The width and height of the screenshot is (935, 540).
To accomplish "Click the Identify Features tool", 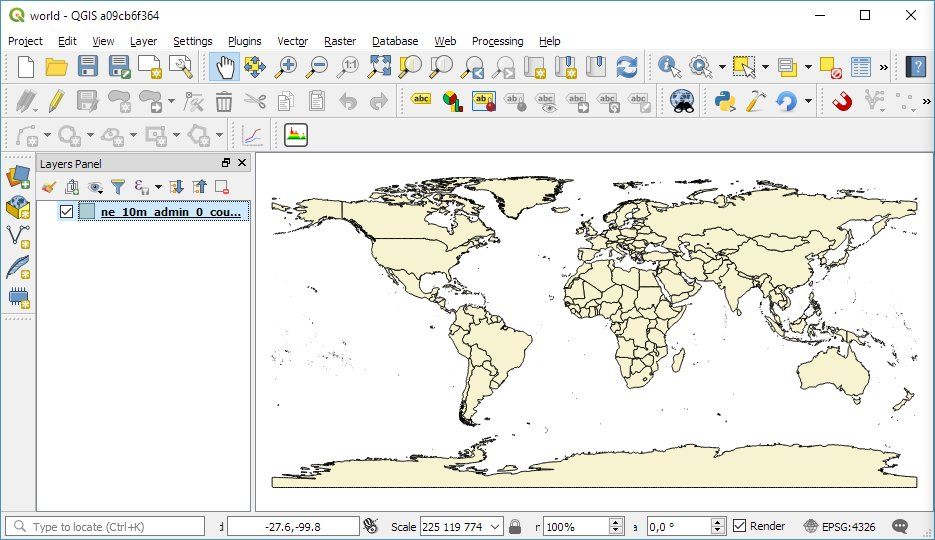I will pyautogui.click(x=669, y=67).
